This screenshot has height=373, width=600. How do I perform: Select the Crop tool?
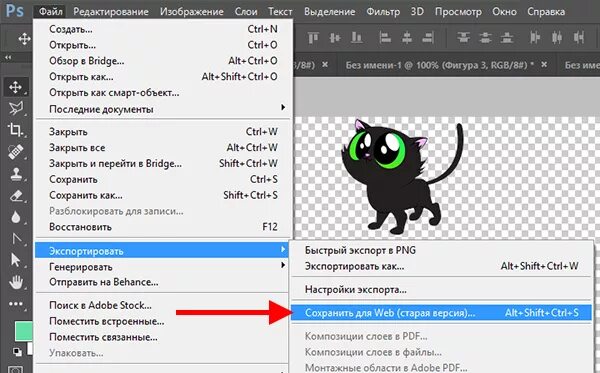click(x=15, y=130)
